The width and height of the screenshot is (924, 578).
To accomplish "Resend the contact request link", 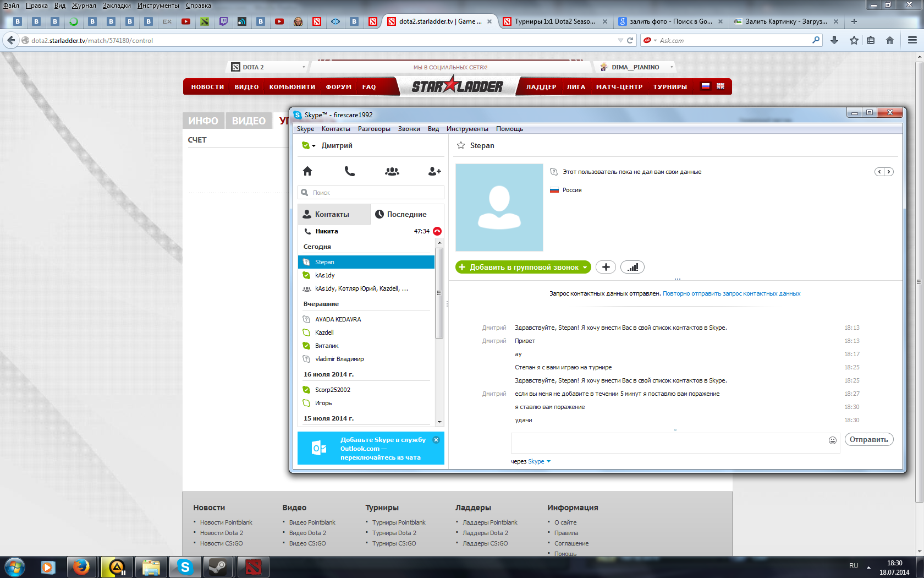I will (732, 293).
